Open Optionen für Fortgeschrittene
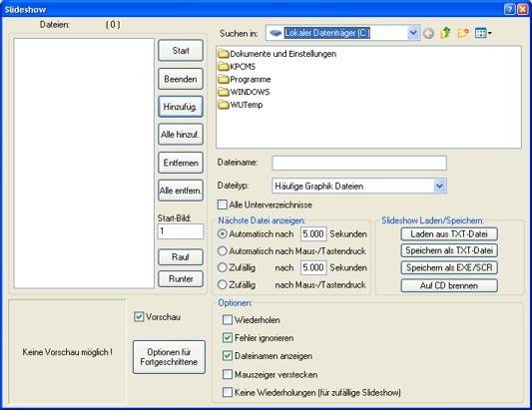 [x=169, y=357]
